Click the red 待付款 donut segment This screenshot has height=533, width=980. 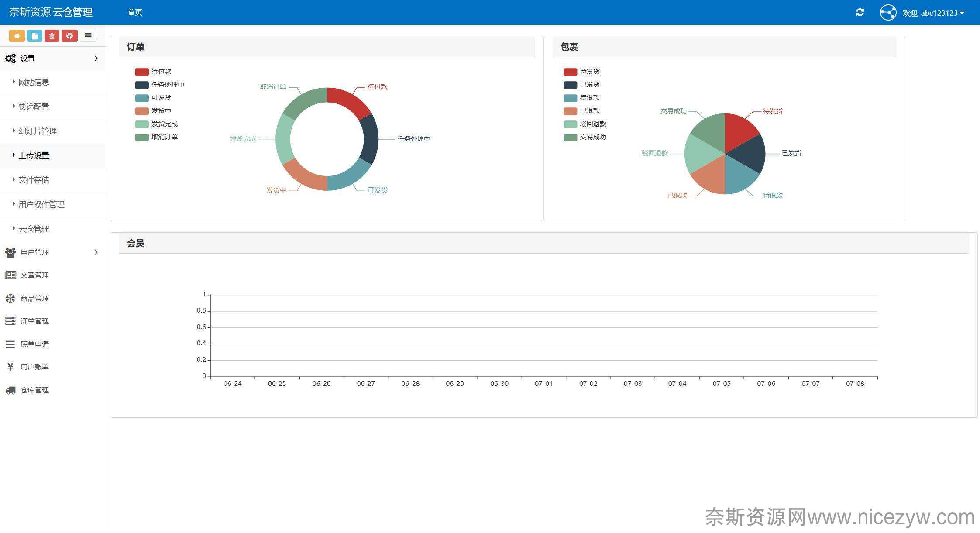pos(349,101)
